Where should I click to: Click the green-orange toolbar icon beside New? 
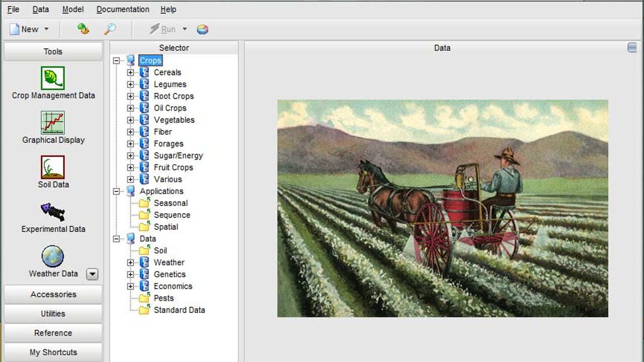[83, 29]
